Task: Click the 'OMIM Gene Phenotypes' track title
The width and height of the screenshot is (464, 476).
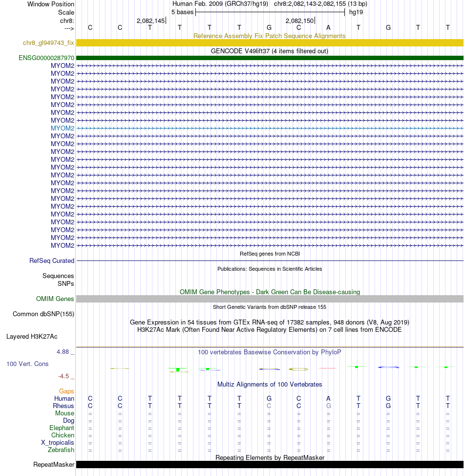Action: (x=270, y=292)
